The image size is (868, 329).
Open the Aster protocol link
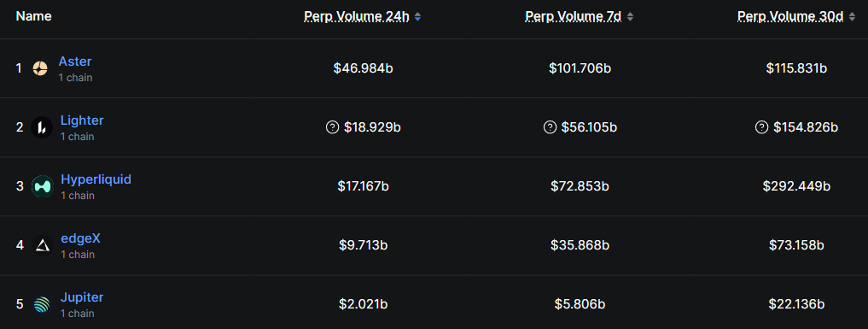coord(75,62)
